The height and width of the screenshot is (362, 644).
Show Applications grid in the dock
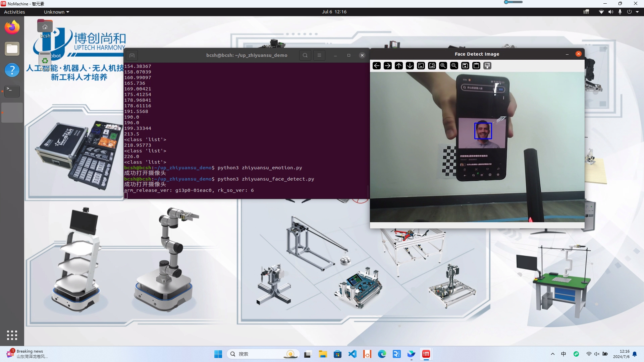tap(12, 335)
